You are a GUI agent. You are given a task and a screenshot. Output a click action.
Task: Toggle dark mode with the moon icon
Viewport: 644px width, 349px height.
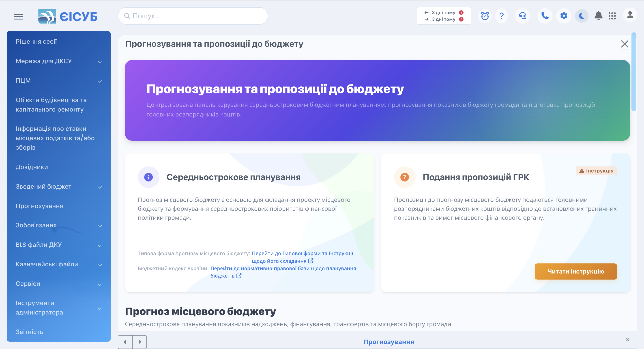coord(582,16)
